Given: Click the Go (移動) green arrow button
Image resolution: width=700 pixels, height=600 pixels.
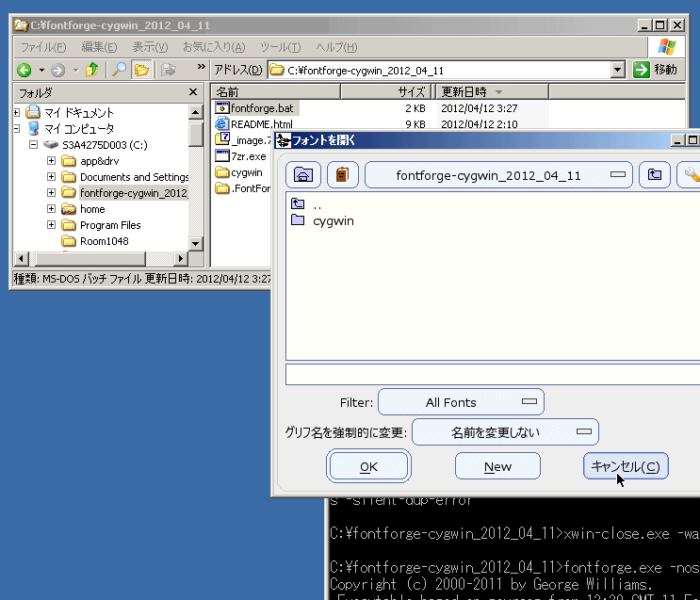Looking at the screenshot, I should click(x=641, y=70).
